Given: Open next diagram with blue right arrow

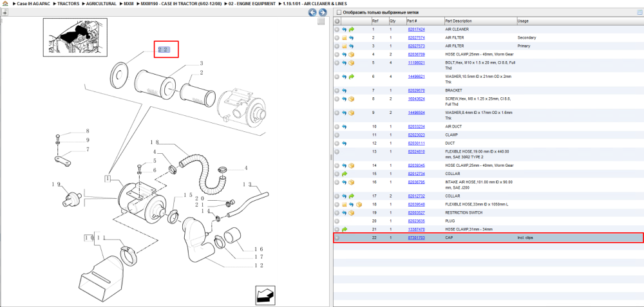Looking at the screenshot, I should (x=323, y=13).
